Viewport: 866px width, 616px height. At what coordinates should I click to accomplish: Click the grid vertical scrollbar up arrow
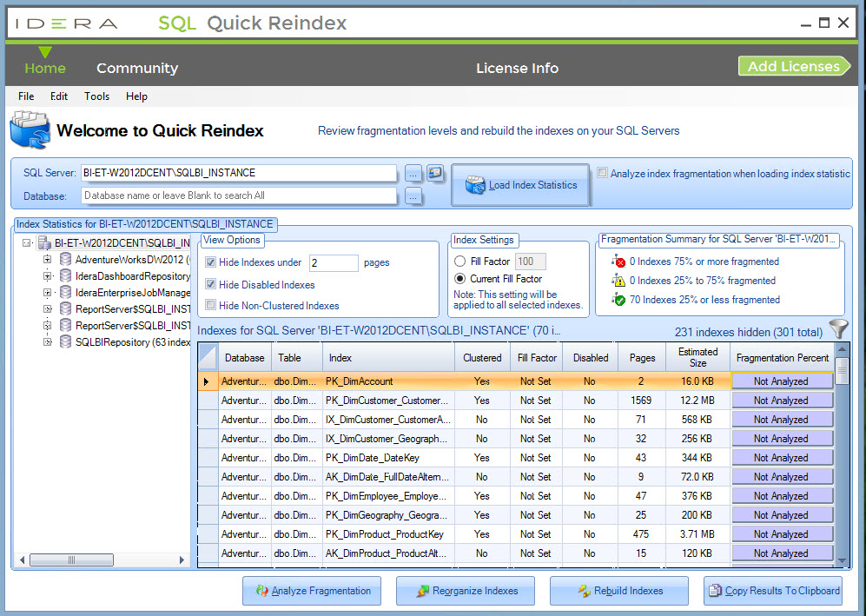842,348
